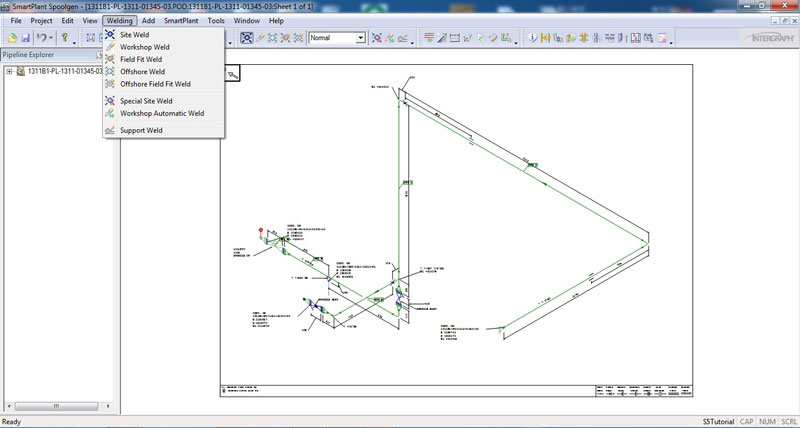Click the yellow H-shaped icon after info icon

click(545, 38)
